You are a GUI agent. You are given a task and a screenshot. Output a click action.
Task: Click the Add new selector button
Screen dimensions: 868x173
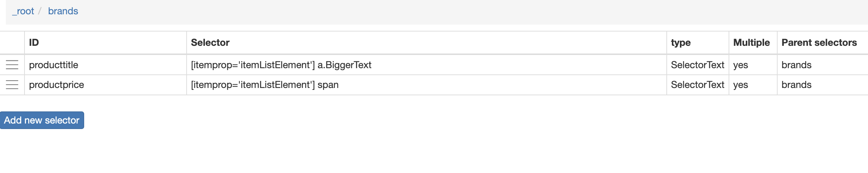42,120
